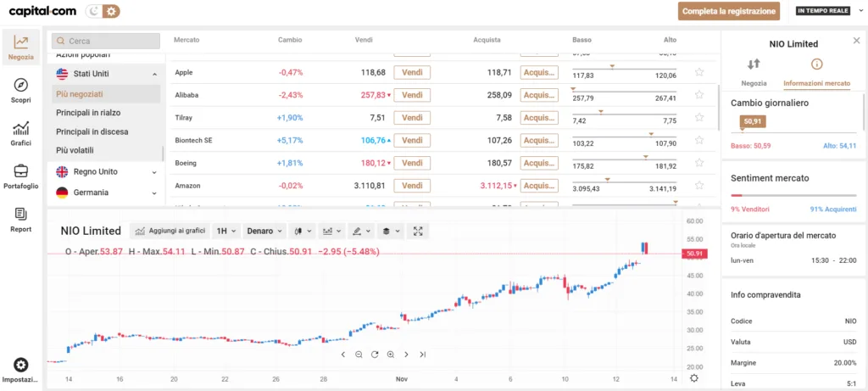Click the Alto column header

[x=670, y=40]
